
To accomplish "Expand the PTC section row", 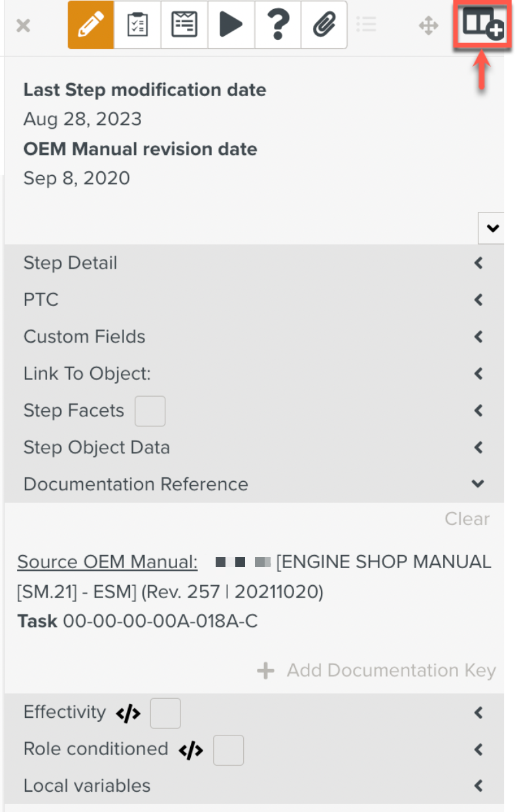I will [x=478, y=300].
